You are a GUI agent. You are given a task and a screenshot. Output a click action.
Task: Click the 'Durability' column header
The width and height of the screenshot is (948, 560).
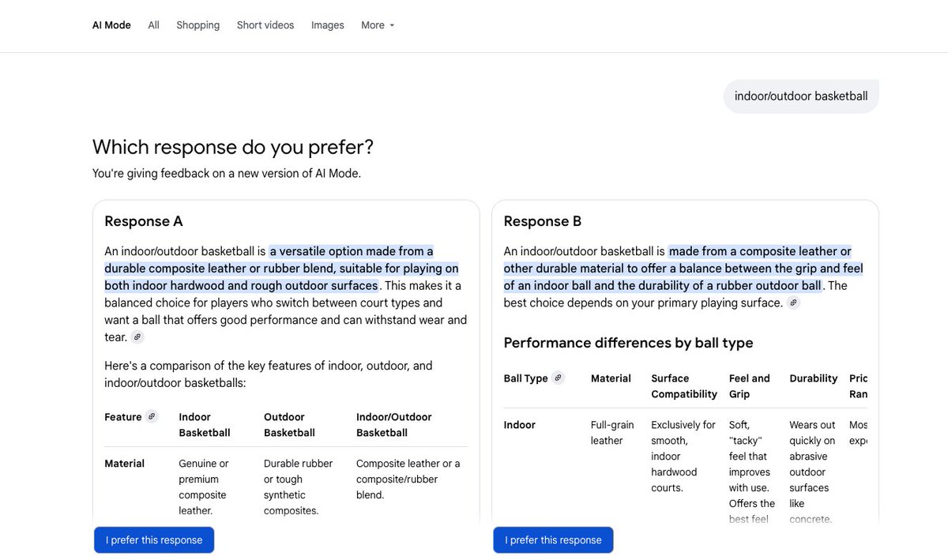[x=813, y=378]
